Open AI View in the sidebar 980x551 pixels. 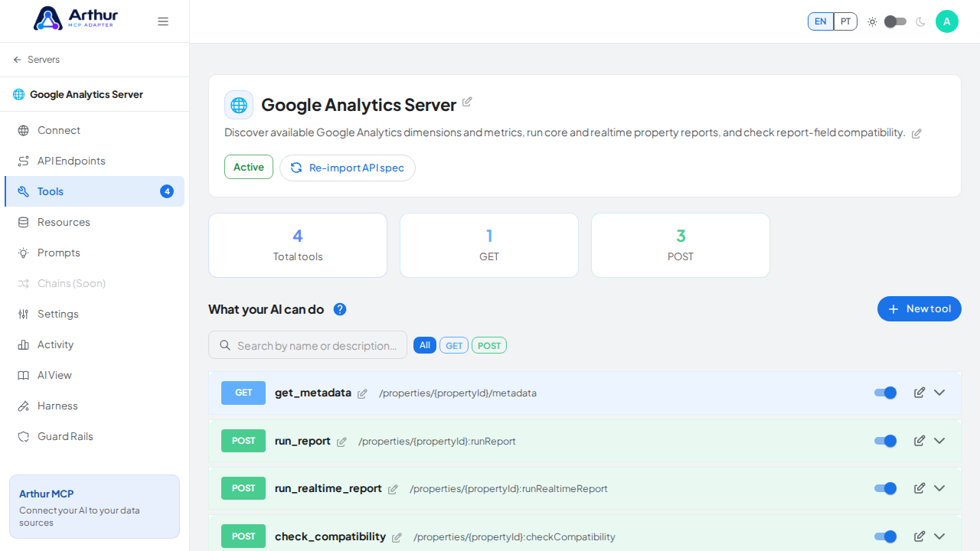tap(94, 375)
